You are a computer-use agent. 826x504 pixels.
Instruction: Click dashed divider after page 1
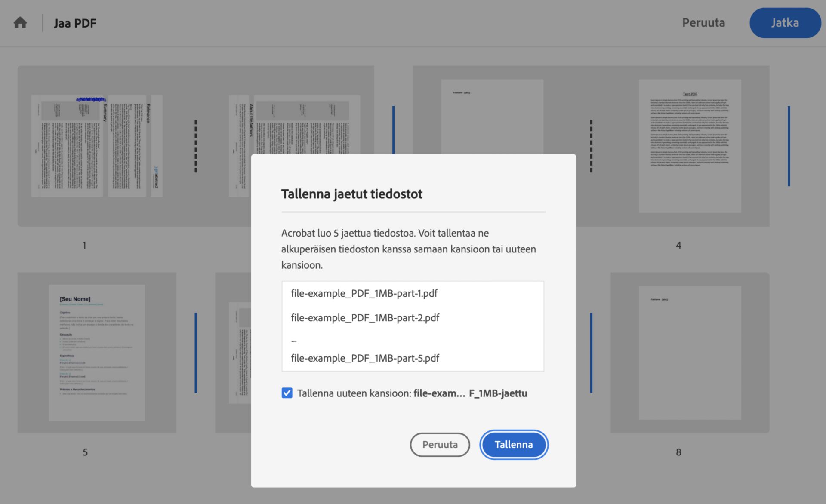[x=196, y=146]
